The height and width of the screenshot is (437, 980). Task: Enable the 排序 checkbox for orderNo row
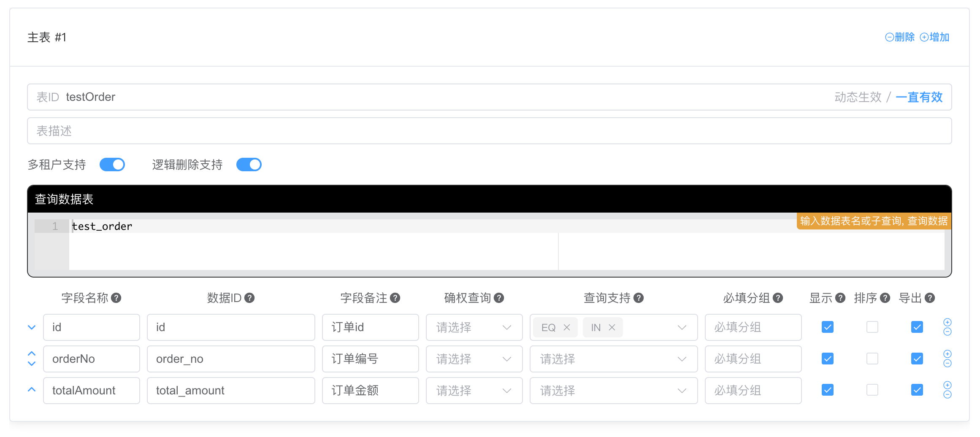(872, 359)
